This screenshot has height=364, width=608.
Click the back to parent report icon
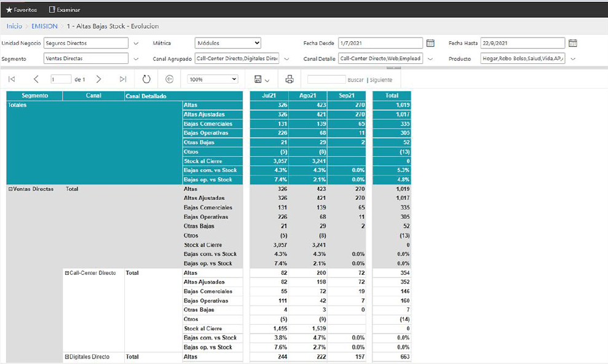[169, 79]
